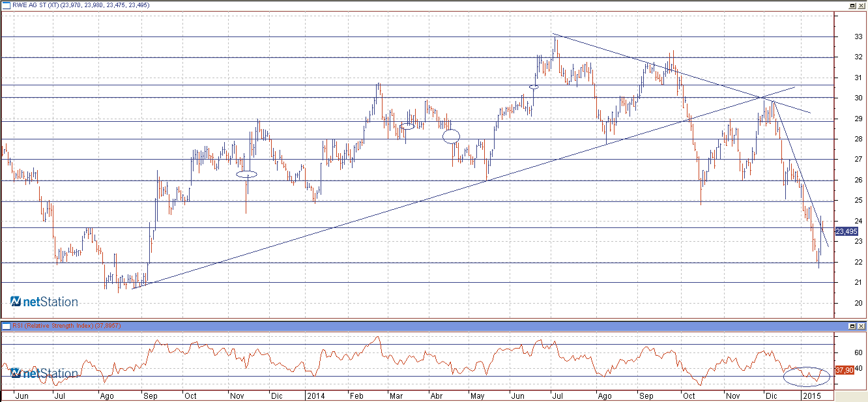This screenshot has width=868, height=402.
Task: Select the ellipse drawn on the RSI line
Action: (x=807, y=375)
